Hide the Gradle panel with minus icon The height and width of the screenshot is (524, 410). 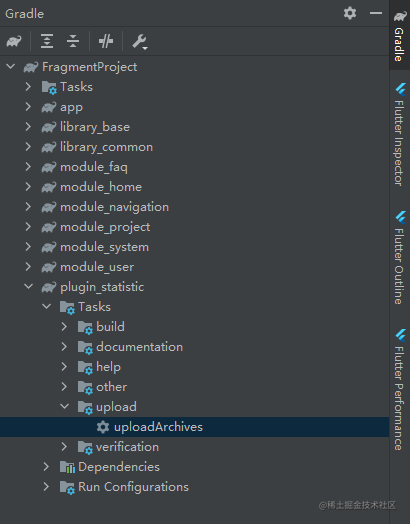tap(376, 13)
